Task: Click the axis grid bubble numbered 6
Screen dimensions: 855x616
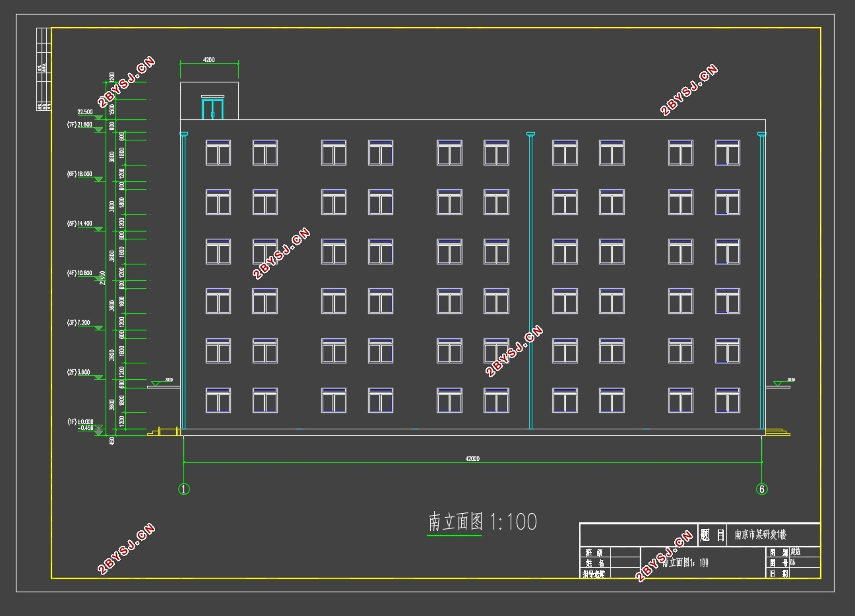Action: (762, 489)
